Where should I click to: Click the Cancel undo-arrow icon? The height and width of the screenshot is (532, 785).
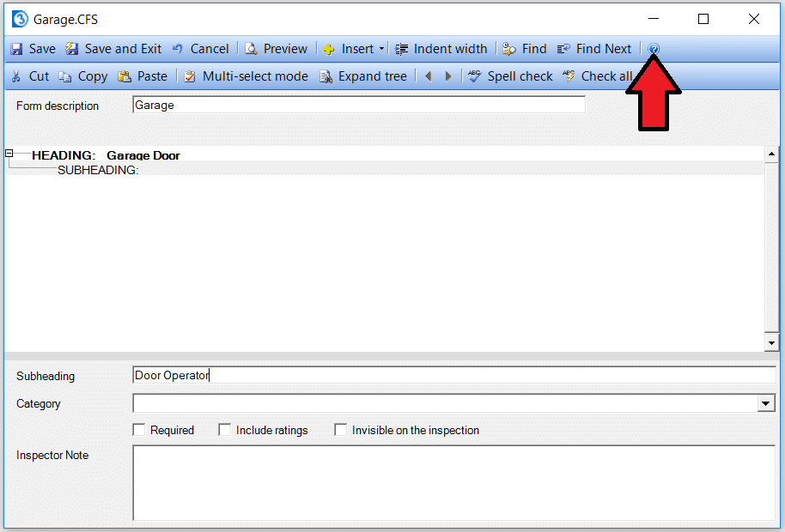178,49
